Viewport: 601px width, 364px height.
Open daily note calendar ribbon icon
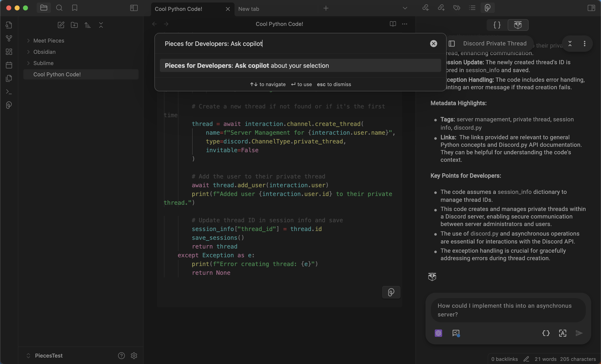pyautogui.click(x=9, y=65)
